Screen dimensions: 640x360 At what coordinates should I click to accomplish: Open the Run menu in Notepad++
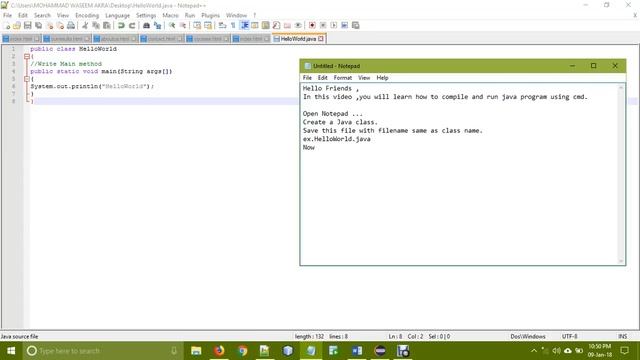[190, 15]
